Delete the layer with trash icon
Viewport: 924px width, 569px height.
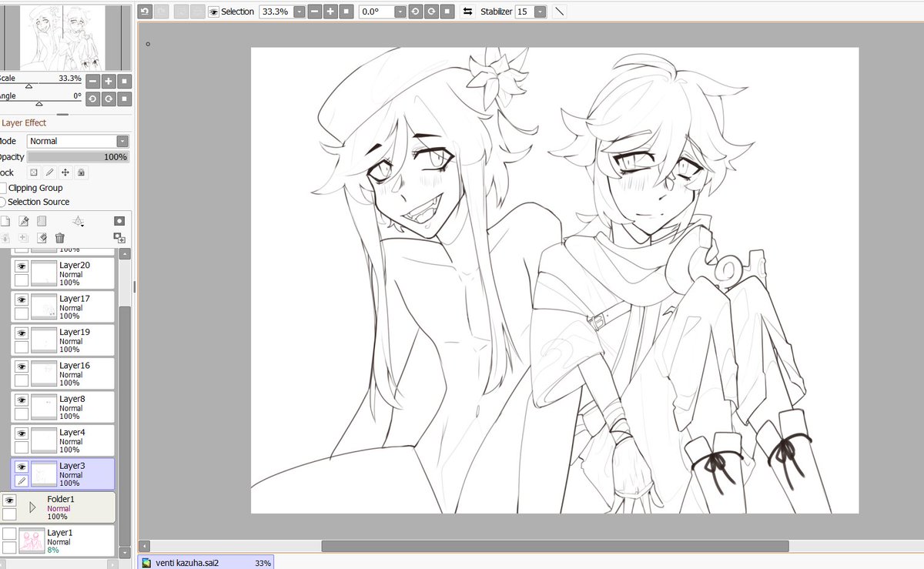coord(59,238)
